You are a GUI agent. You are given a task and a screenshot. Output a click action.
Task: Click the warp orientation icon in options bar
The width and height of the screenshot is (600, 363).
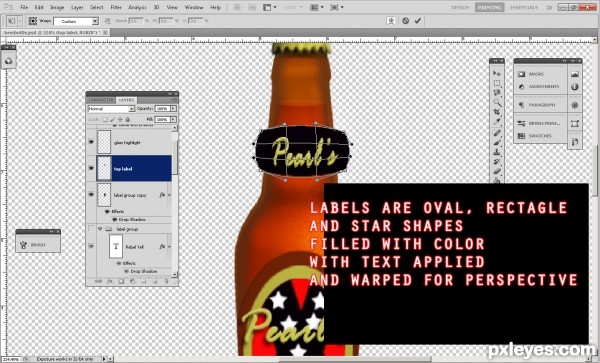108,21
